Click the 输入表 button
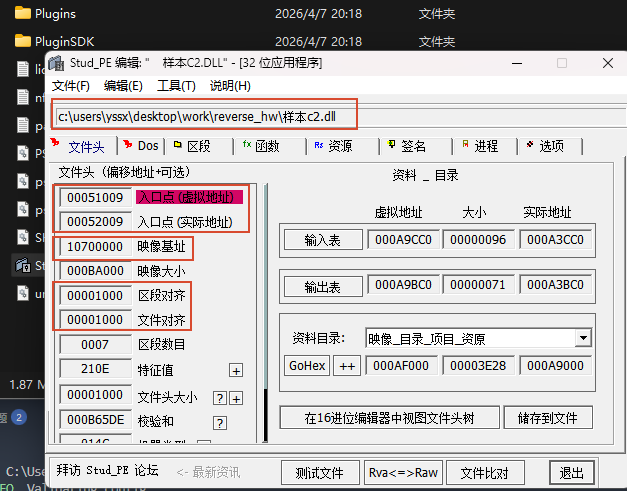The height and width of the screenshot is (491, 627). 323,240
